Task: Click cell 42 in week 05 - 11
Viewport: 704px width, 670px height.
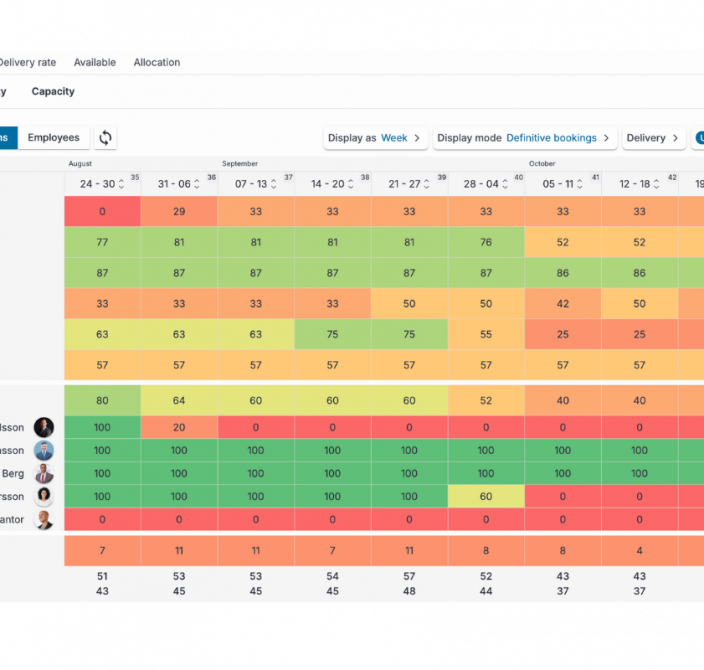Action: [x=563, y=304]
